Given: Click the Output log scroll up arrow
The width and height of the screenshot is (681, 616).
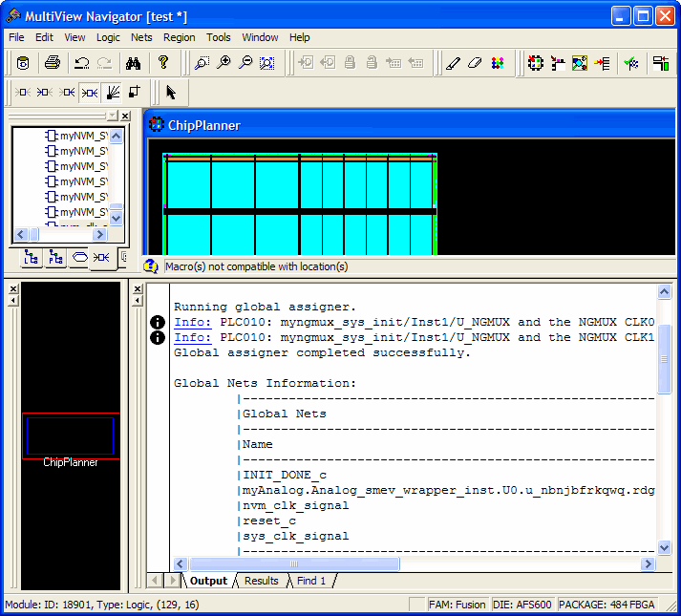Looking at the screenshot, I should (x=664, y=291).
